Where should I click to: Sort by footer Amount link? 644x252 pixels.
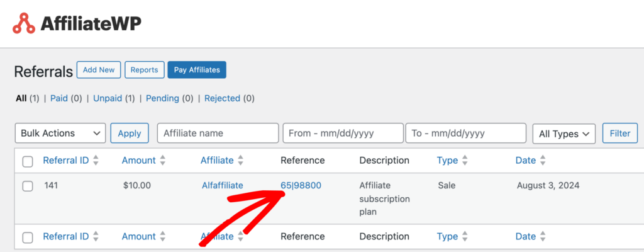[x=139, y=237]
